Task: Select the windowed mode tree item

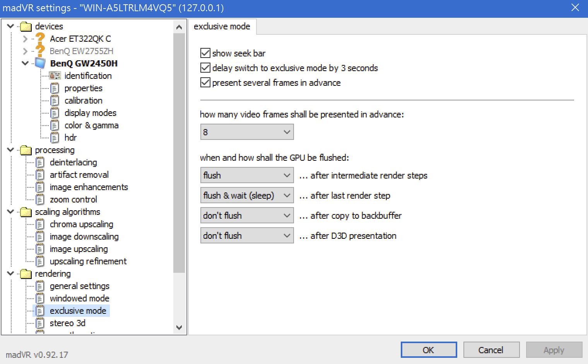Action: tap(79, 298)
